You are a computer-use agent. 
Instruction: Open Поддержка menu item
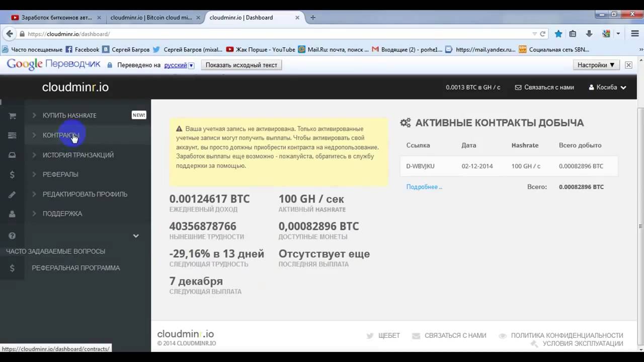click(62, 214)
